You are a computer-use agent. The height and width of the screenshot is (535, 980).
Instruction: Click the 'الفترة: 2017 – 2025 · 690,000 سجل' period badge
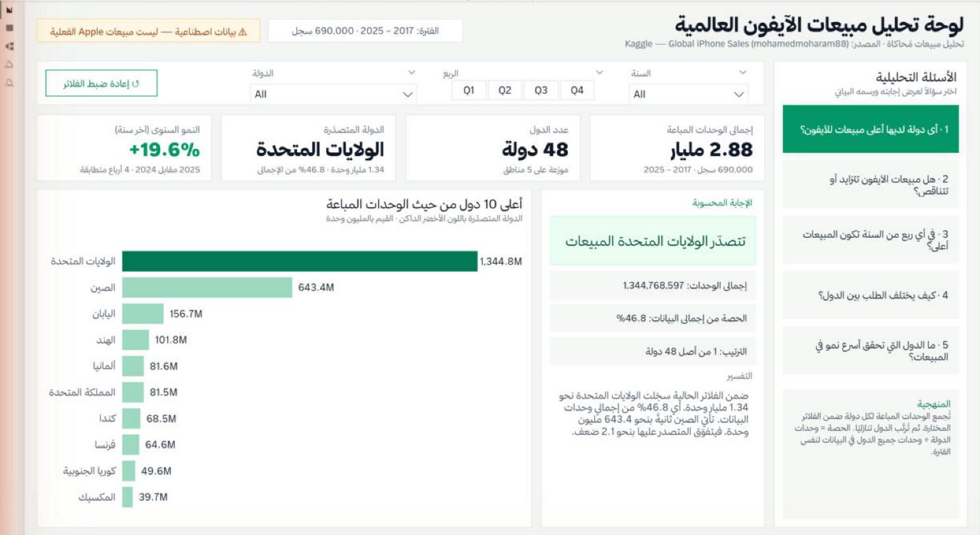click(x=365, y=31)
